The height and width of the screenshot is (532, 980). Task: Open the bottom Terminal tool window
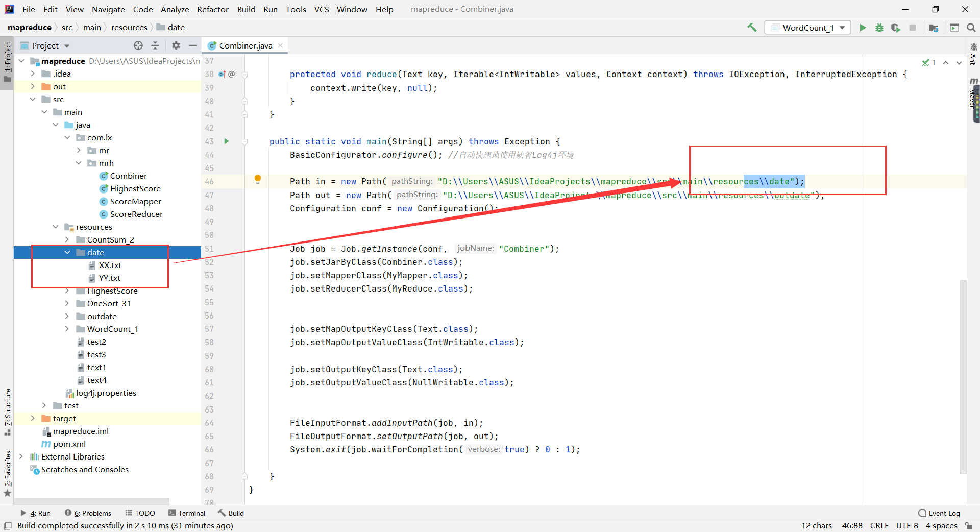point(187,513)
